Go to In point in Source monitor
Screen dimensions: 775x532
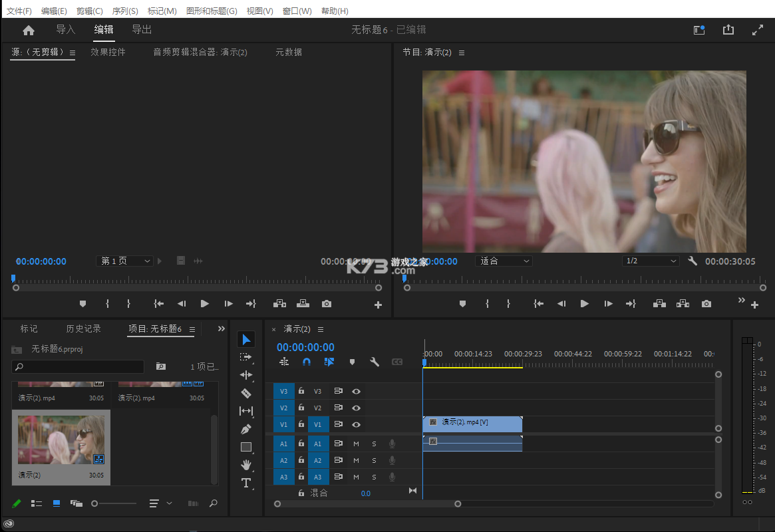(158, 304)
